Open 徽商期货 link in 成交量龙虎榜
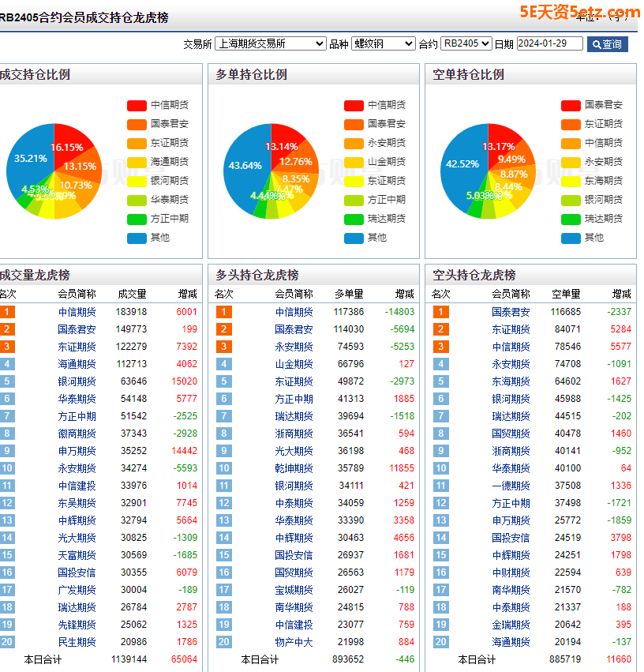 pos(77,434)
